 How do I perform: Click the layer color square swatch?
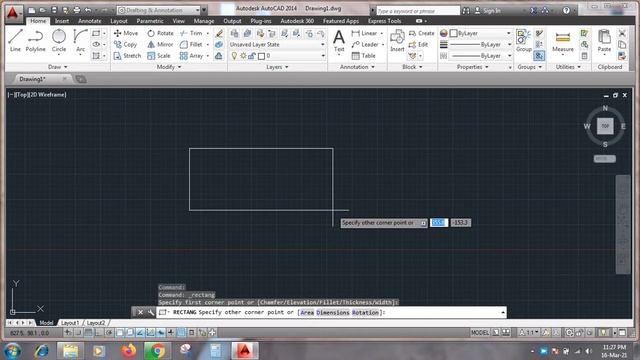point(261,56)
